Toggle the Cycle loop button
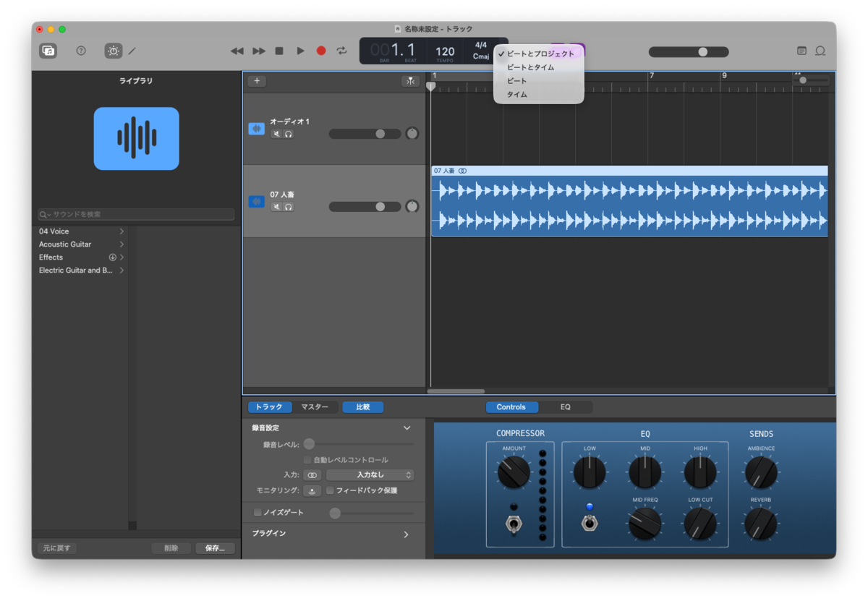Viewport: 868px width, 601px height. [341, 51]
